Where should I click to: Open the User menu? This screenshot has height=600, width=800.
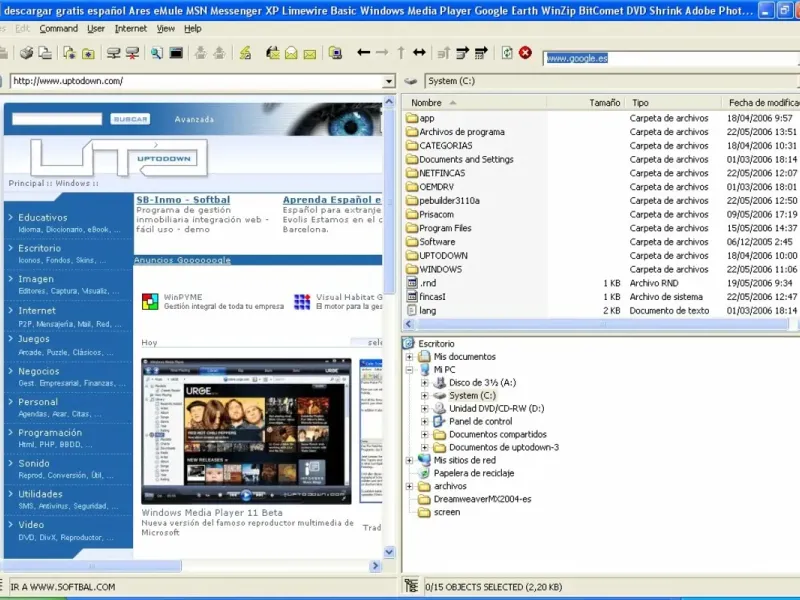[96, 29]
